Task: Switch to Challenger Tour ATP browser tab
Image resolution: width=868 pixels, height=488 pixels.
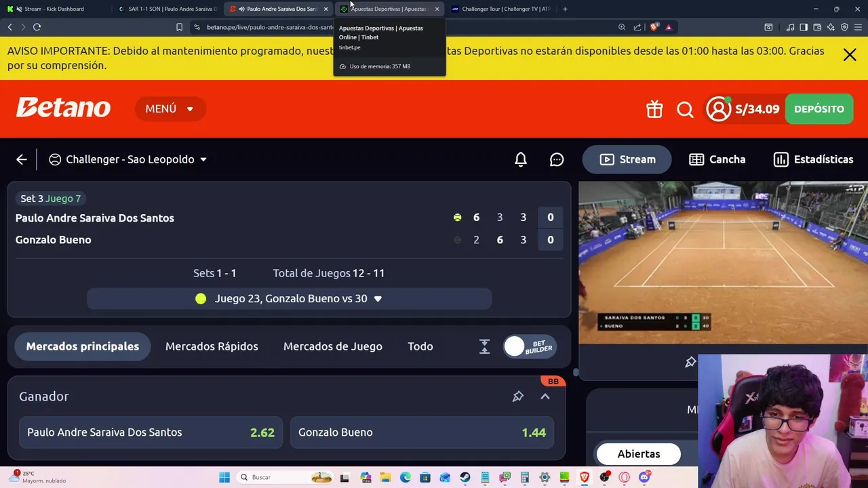Action: [500, 9]
